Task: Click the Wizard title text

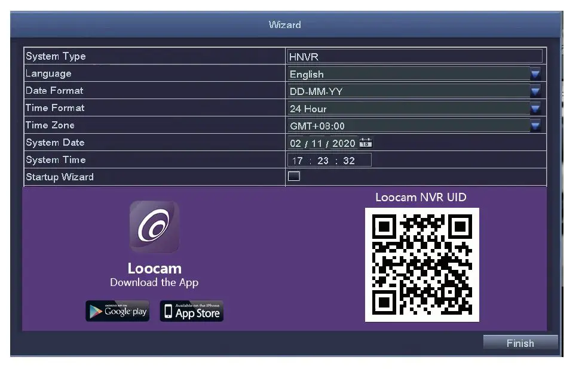Action: 284,24
